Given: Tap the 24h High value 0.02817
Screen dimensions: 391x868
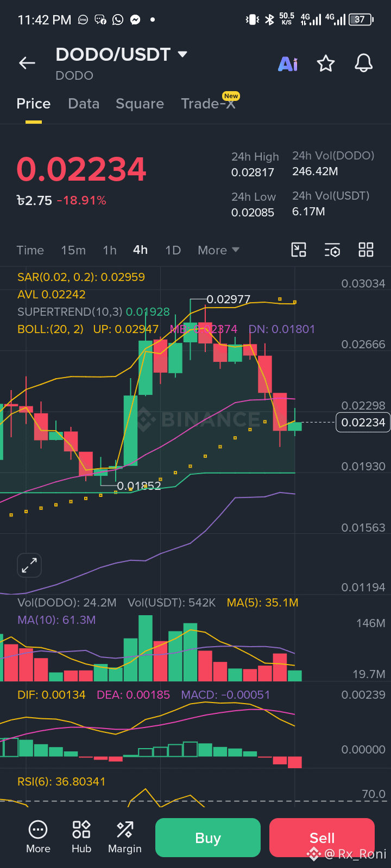Looking at the screenshot, I should click(x=253, y=173).
